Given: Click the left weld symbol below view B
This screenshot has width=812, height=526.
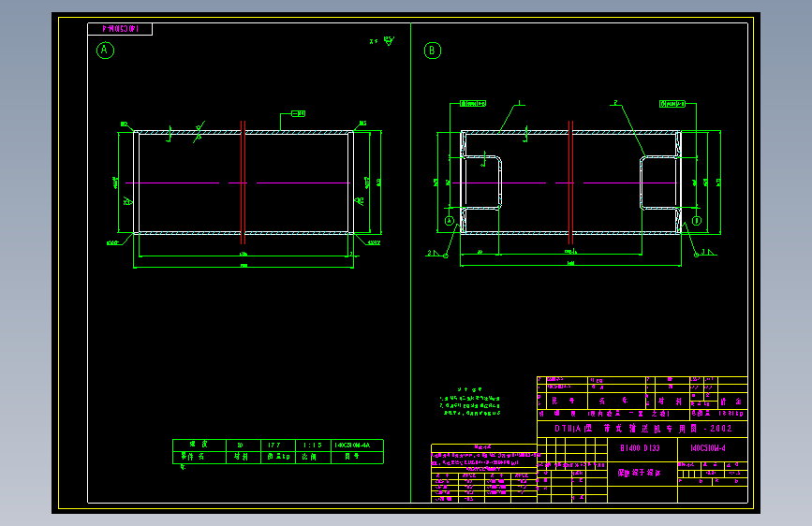Looking at the screenshot, I should tap(436, 253).
